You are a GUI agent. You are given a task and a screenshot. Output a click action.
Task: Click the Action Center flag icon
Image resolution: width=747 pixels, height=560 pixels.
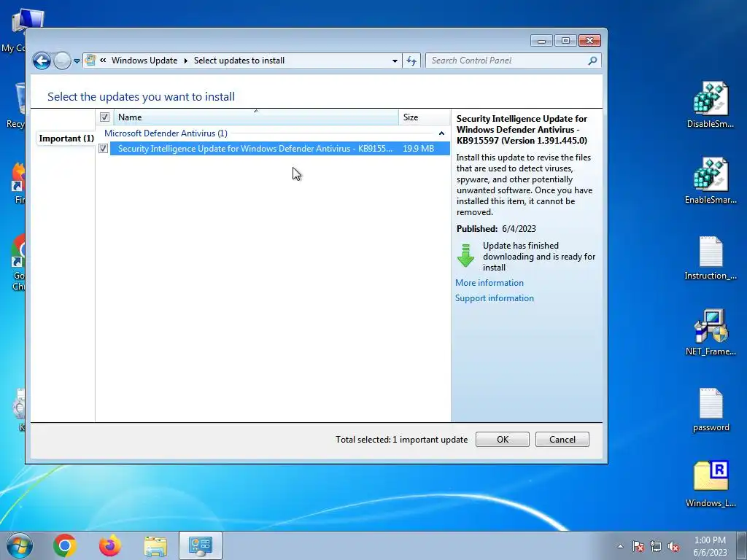[x=638, y=547]
